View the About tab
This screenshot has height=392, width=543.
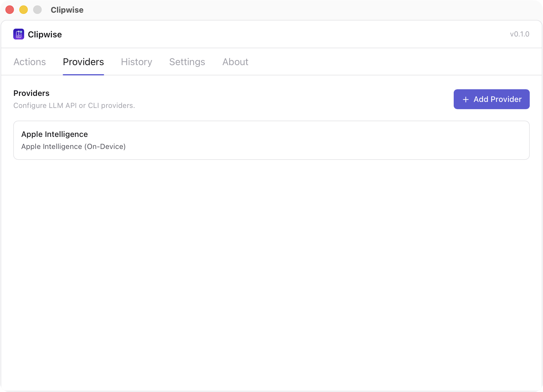(x=235, y=62)
